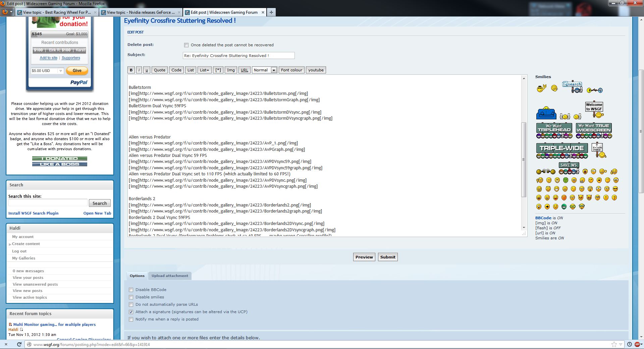Click the PayPal Give button
The image size is (644, 349).
click(77, 71)
